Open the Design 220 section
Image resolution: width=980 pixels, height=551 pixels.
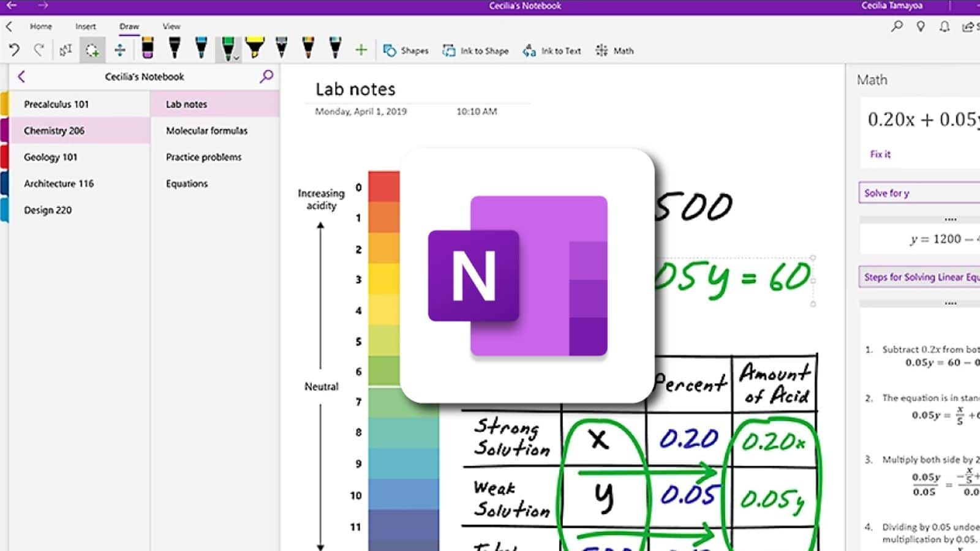[80, 209]
